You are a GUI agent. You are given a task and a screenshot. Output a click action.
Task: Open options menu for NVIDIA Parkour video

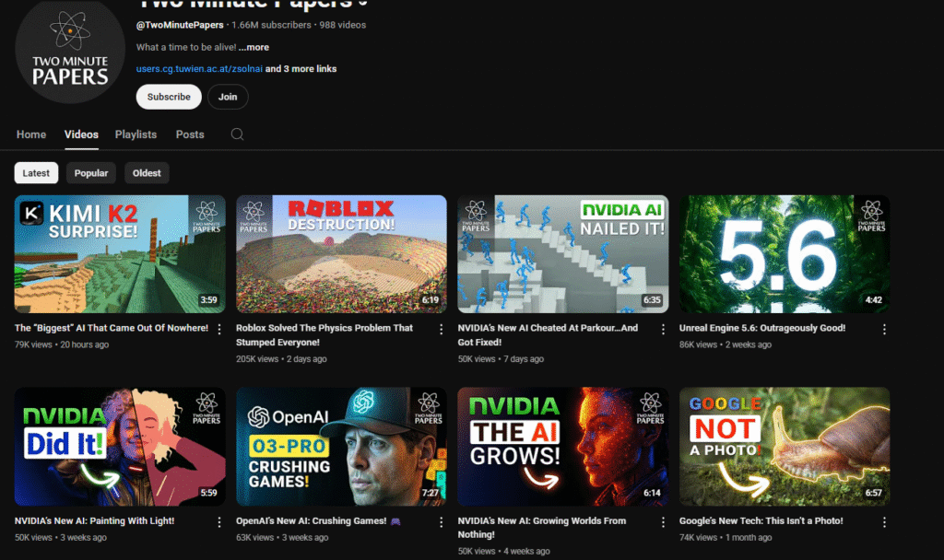[663, 330]
